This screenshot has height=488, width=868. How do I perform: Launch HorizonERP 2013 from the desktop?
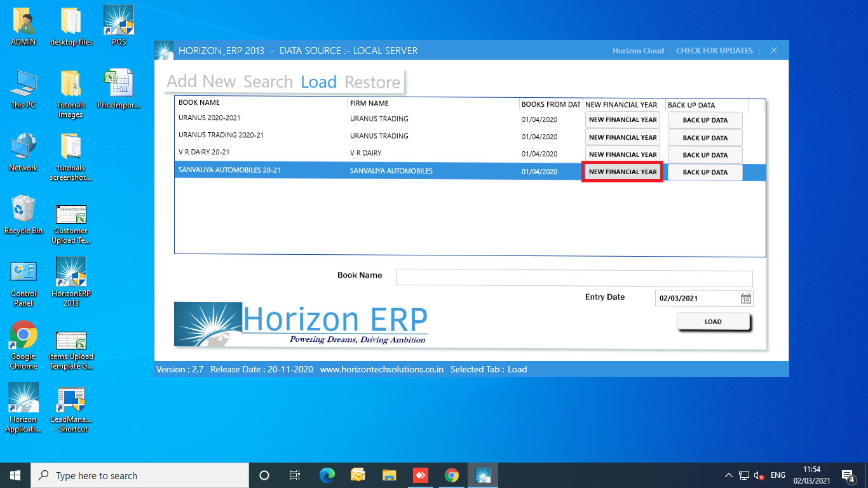[x=70, y=272]
